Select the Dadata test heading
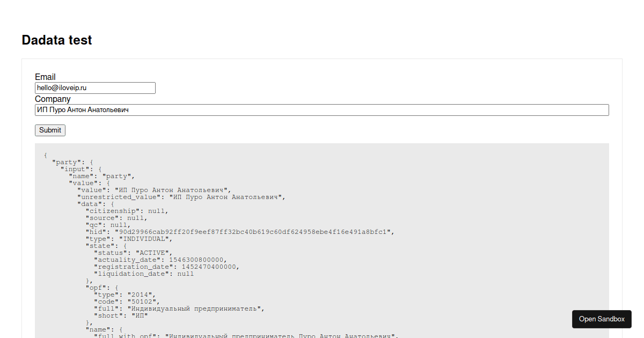Screen dimensions: 644x338 (x=56, y=40)
